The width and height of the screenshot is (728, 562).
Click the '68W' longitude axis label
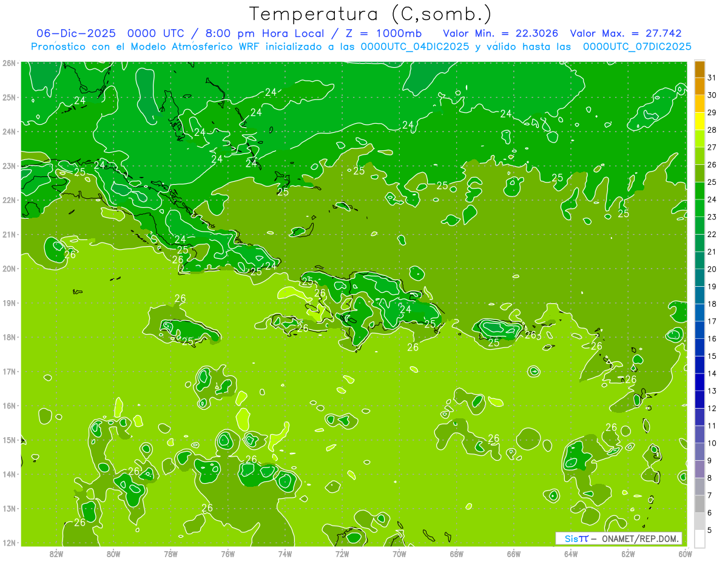coord(457,554)
